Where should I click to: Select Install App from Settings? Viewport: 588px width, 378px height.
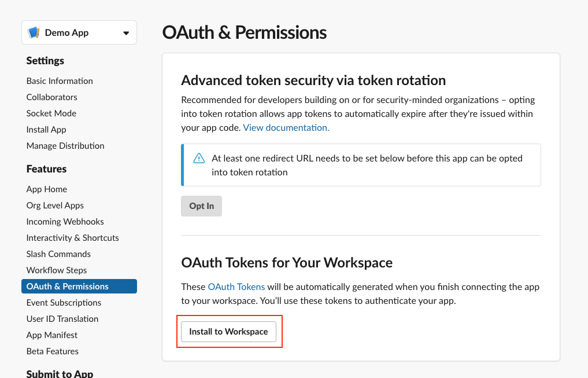click(x=46, y=130)
